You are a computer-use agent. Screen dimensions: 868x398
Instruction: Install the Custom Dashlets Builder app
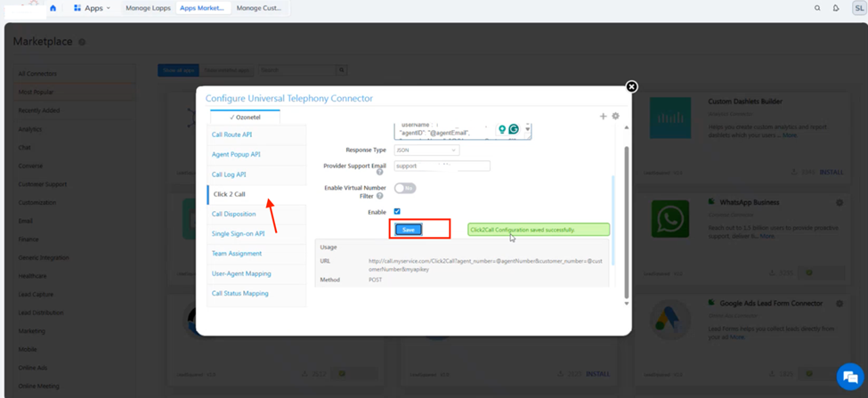point(831,172)
